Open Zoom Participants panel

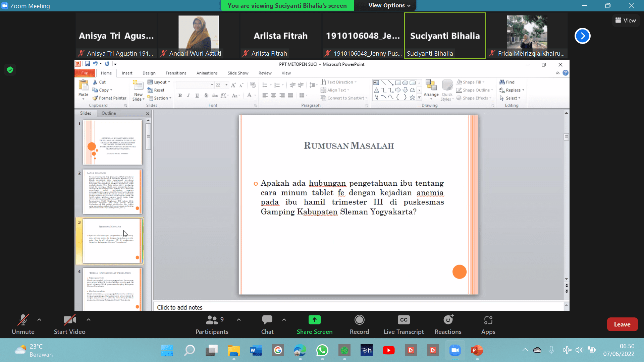click(x=212, y=324)
